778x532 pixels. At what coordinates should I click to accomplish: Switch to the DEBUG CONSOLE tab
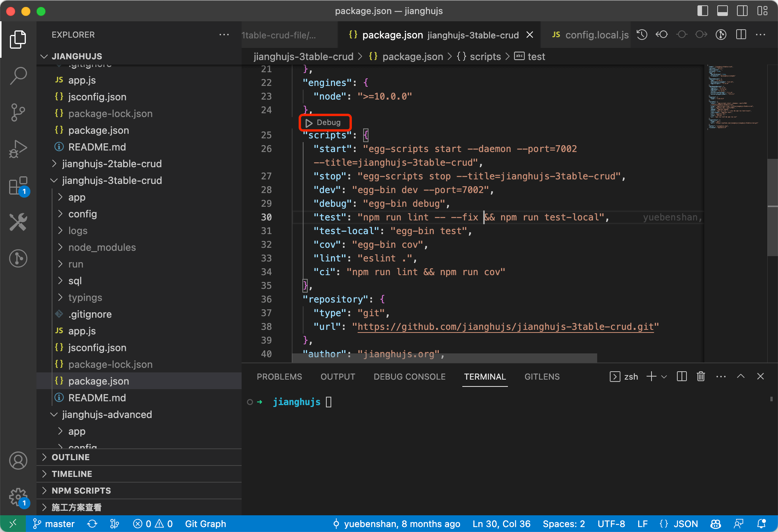(409, 377)
